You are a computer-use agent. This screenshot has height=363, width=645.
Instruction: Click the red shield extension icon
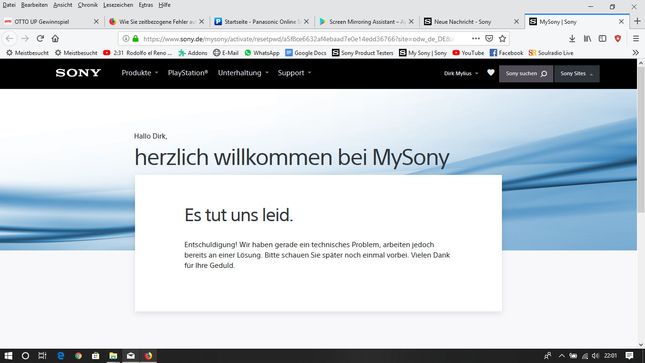618,39
